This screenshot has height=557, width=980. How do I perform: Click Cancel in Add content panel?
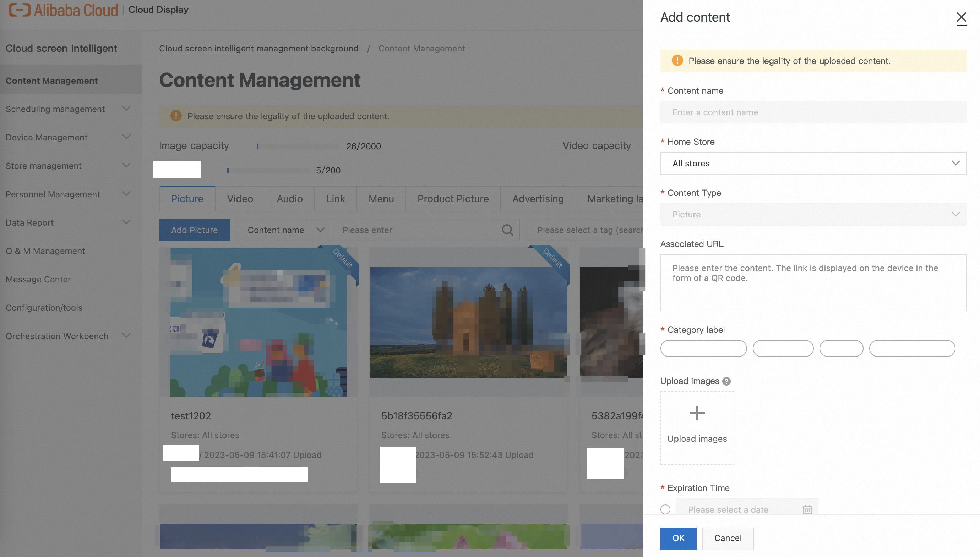[x=728, y=538]
